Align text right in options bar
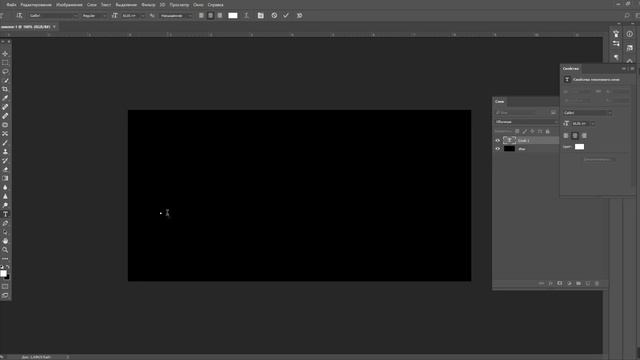 coord(220,16)
